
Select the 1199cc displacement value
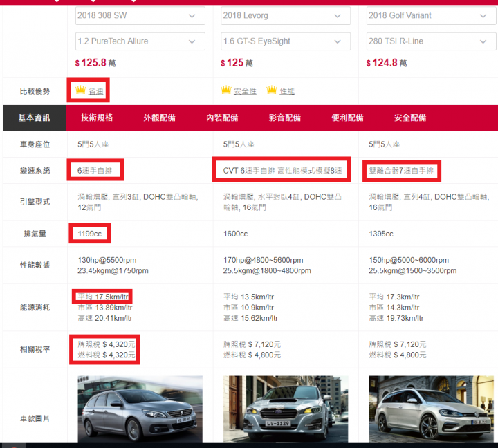(x=89, y=234)
